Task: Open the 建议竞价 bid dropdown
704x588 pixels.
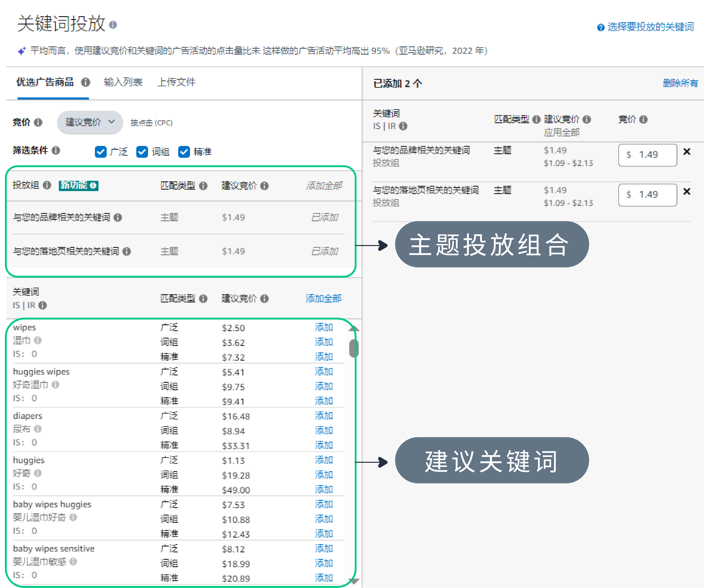Action: point(90,122)
